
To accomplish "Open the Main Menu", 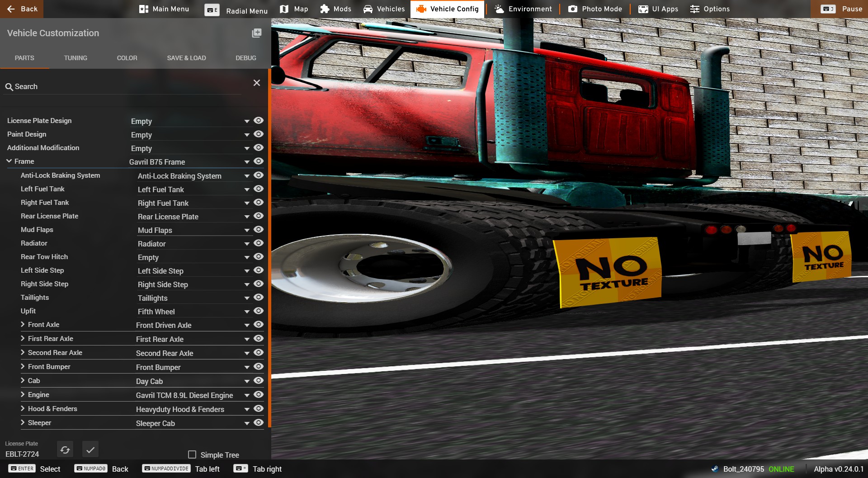I will pos(164,9).
